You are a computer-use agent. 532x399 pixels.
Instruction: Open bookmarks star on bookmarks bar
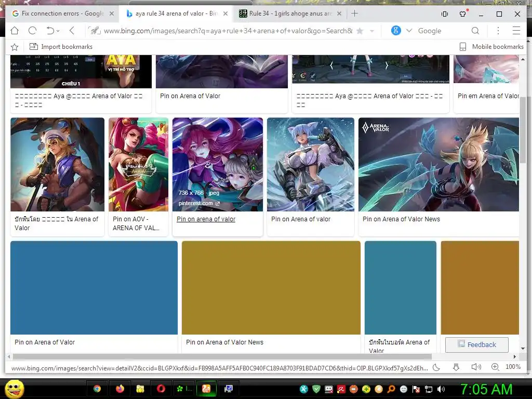click(x=14, y=47)
